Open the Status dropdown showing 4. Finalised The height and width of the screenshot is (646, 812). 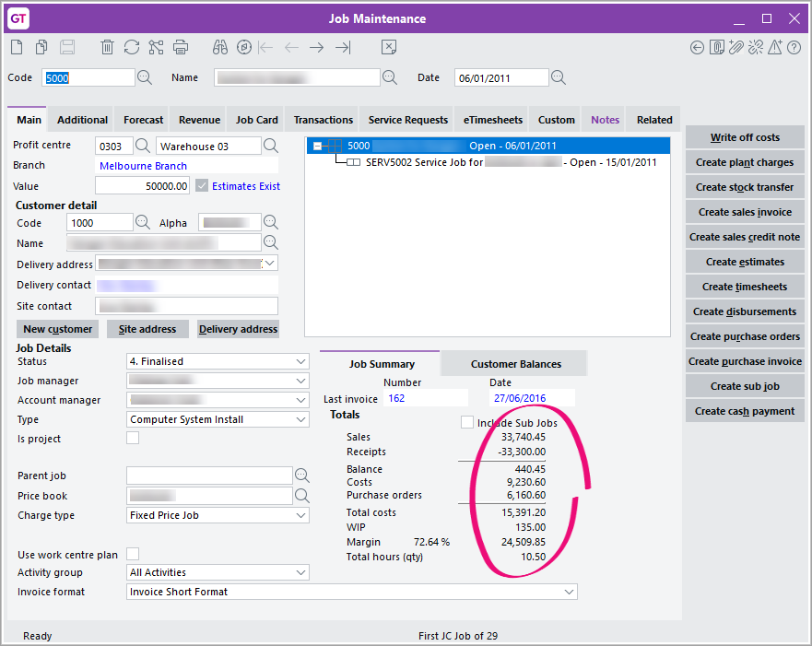(x=218, y=361)
